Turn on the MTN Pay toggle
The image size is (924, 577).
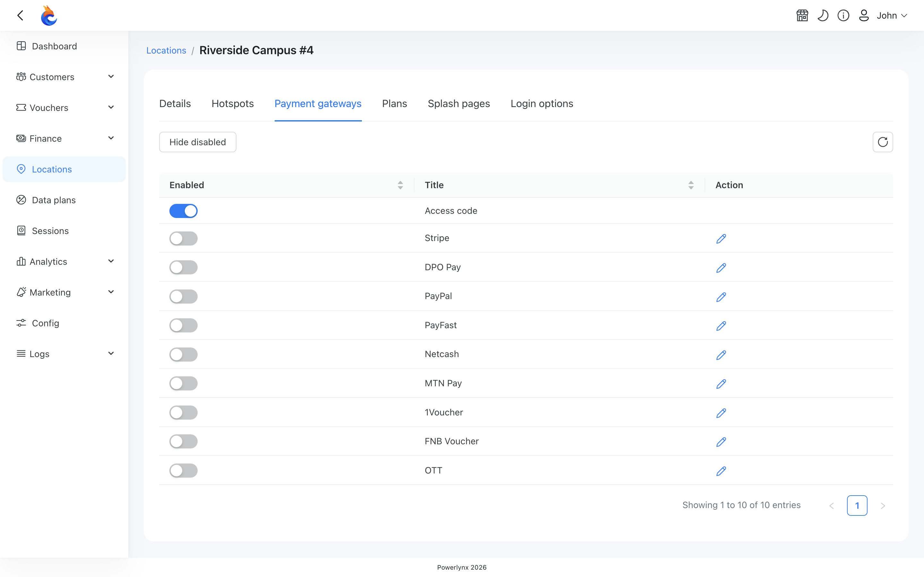[x=183, y=383]
